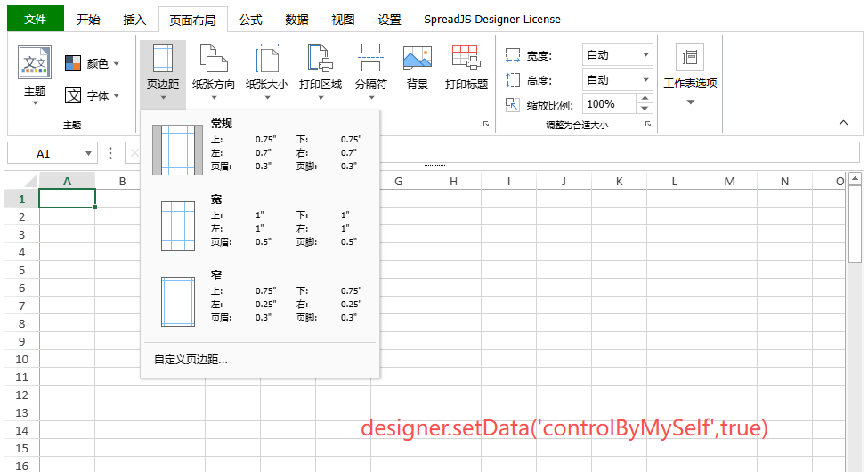The width and height of the screenshot is (868, 472).
Task: Collapse the ribbon with the chevron
Action: pyautogui.click(x=843, y=122)
